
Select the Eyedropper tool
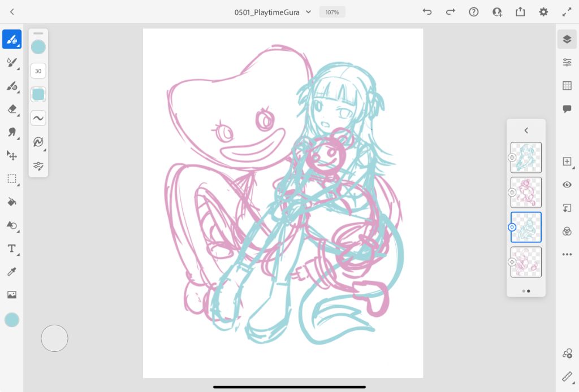point(12,272)
